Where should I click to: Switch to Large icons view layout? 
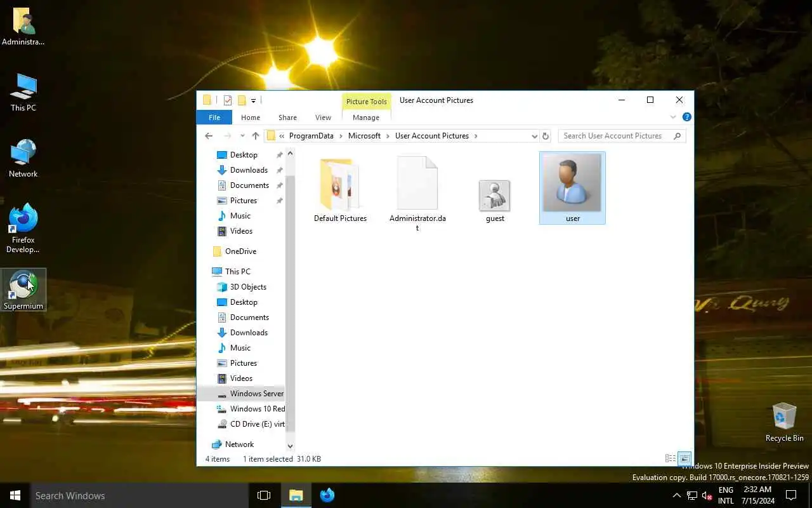684,458
